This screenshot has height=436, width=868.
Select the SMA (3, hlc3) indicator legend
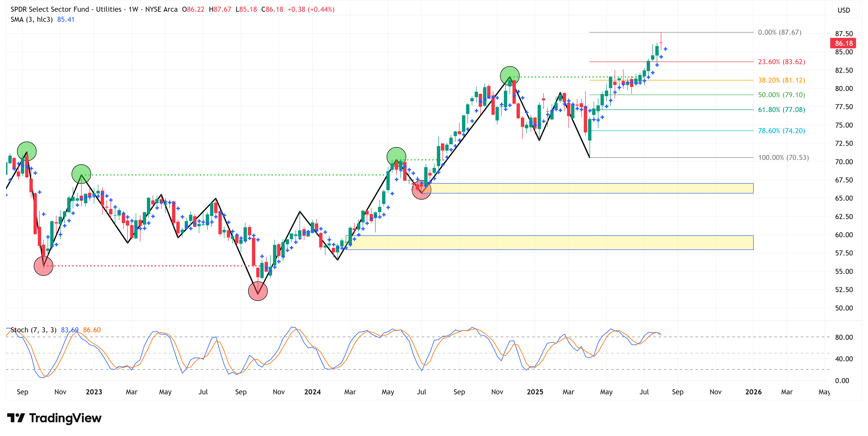point(31,20)
